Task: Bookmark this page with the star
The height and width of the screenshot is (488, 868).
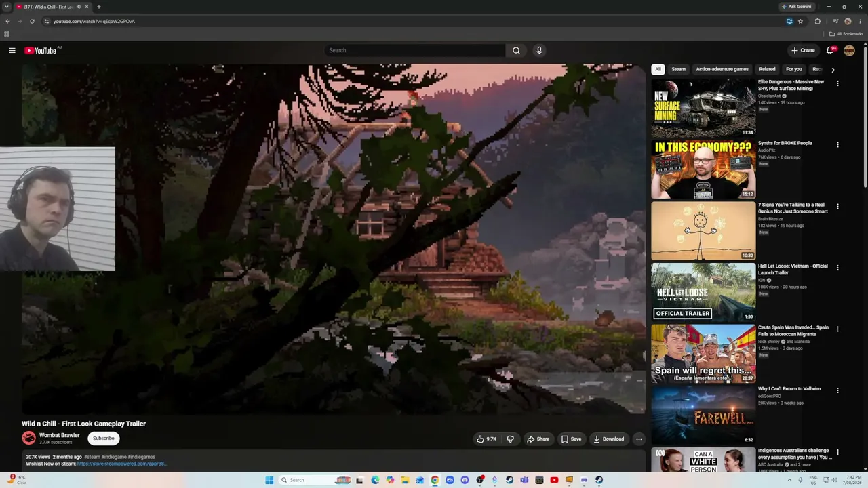Action: click(x=801, y=21)
